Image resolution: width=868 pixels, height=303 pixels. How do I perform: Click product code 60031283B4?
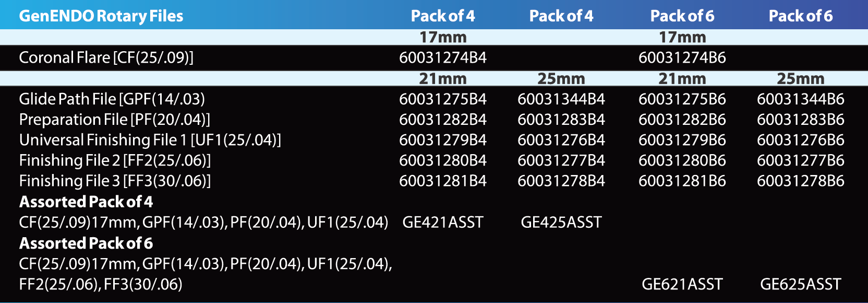[x=561, y=120]
